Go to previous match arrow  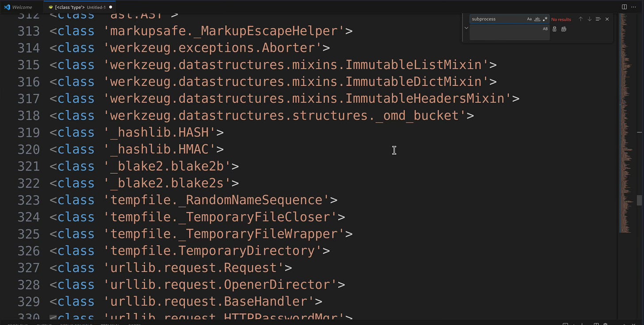581,19
